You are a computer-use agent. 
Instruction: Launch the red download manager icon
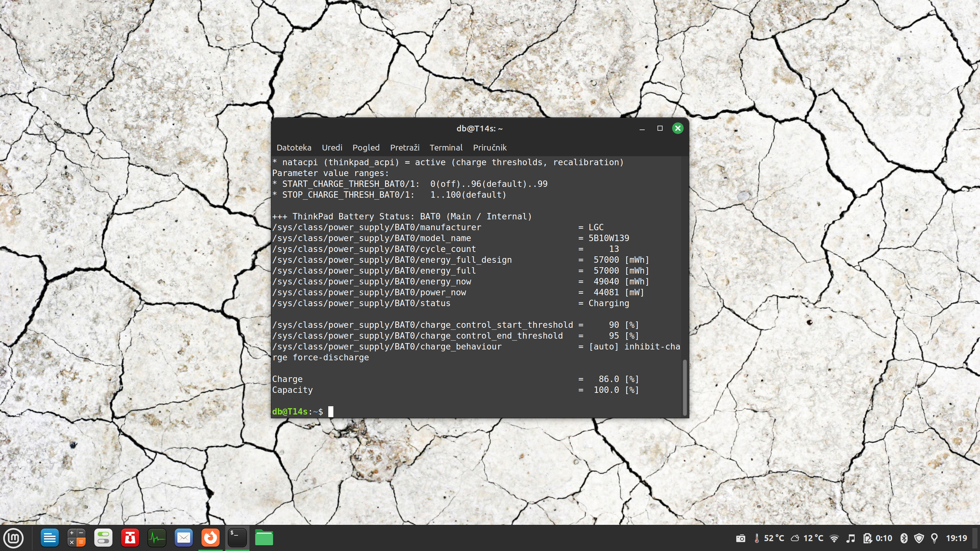click(x=130, y=538)
